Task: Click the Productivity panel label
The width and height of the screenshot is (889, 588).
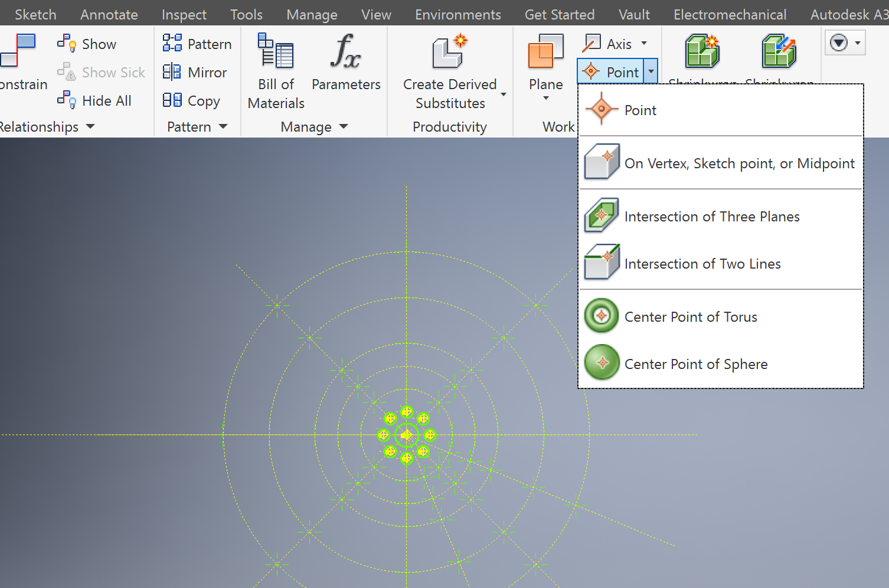Action: pos(450,126)
